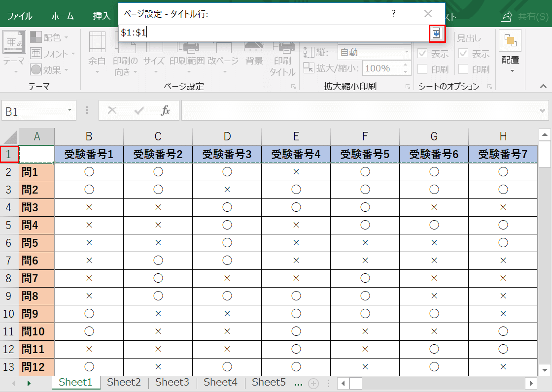
Task: Switch to the 挿入 ribbon tab
Action: [102, 15]
